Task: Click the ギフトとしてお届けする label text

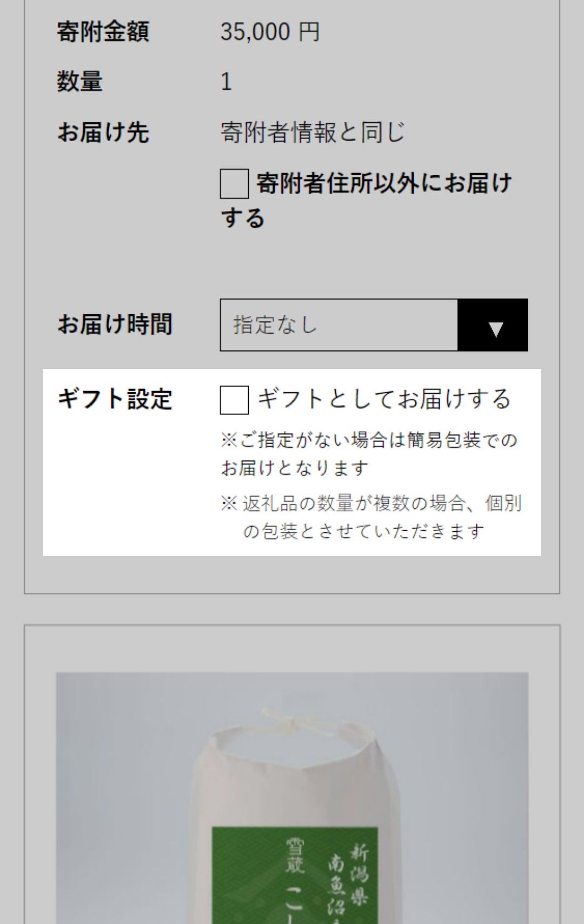Action: tap(384, 399)
